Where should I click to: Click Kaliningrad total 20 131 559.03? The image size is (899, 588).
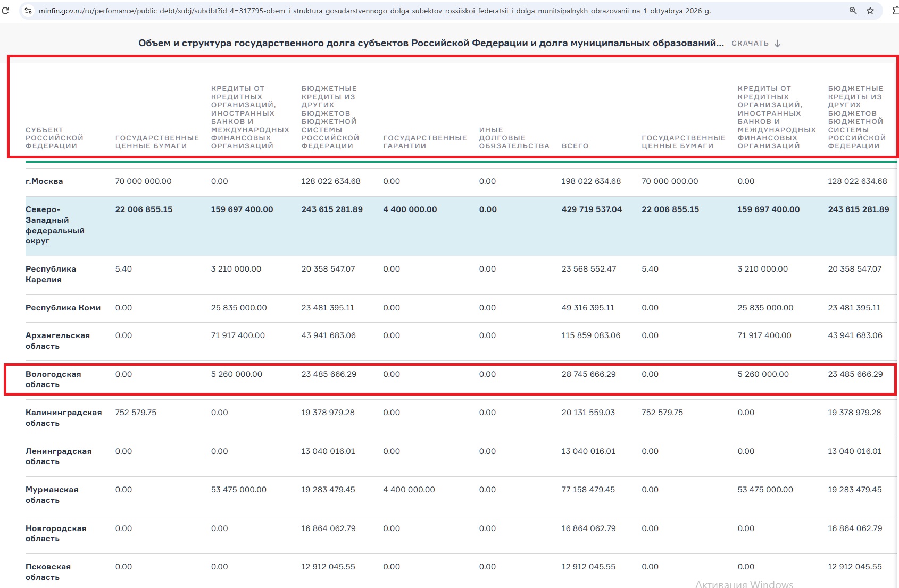(588, 413)
